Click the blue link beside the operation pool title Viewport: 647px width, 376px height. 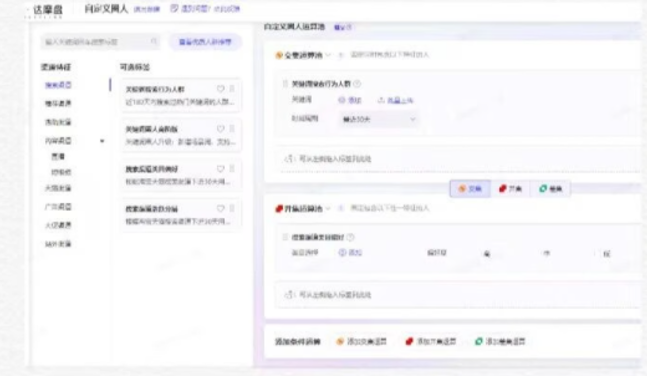tap(342, 27)
